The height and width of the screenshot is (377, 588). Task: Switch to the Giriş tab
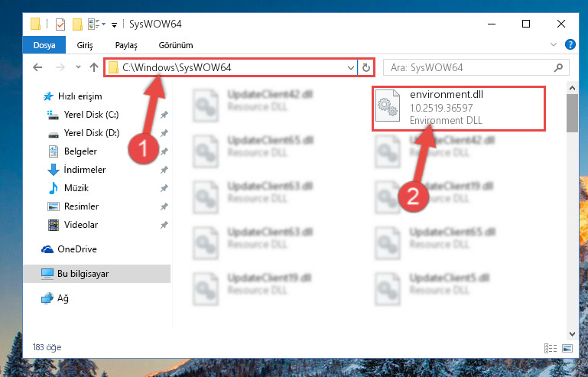point(85,45)
